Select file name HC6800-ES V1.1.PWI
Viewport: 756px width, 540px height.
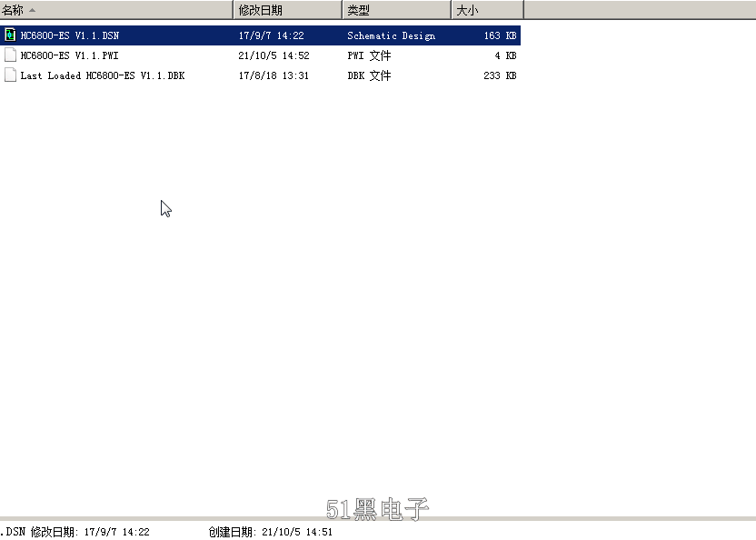pos(69,55)
